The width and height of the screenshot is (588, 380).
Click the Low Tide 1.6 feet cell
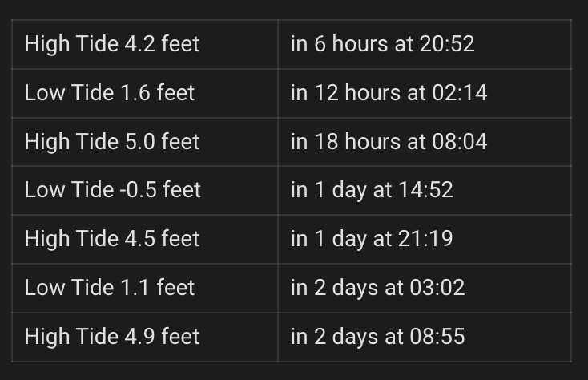pos(110,92)
